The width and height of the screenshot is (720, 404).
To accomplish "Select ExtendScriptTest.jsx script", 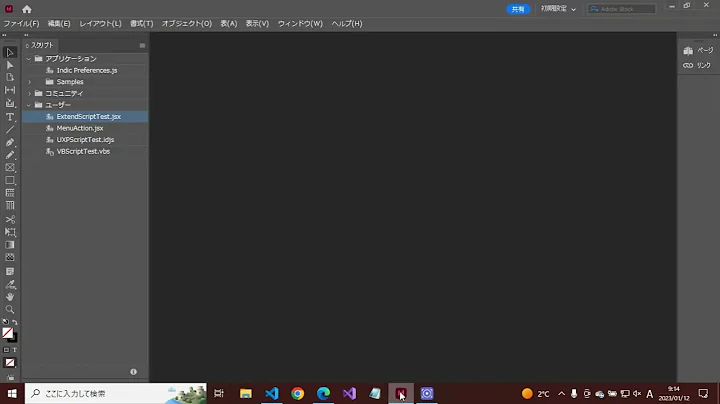I will pyautogui.click(x=86, y=117).
